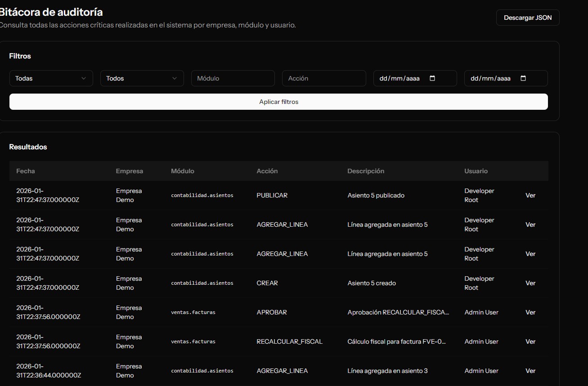The image size is (588, 386).
Task: Open calendar picker icon on first date field
Action: pos(432,78)
